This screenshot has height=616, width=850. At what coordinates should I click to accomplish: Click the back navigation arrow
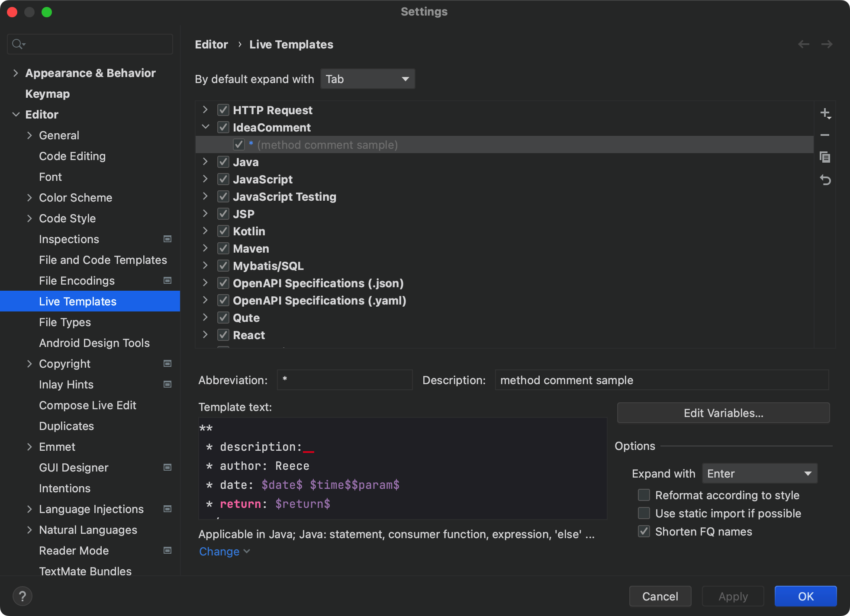(x=804, y=44)
